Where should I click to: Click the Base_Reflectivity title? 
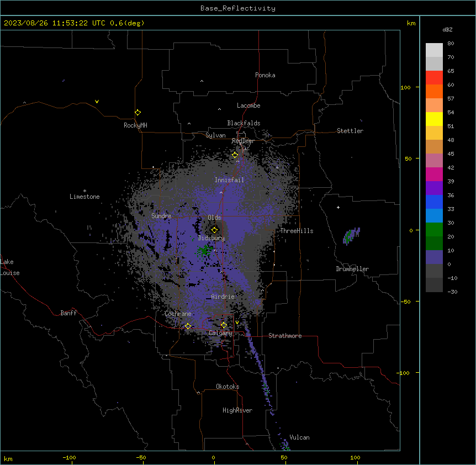click(238, 8)
